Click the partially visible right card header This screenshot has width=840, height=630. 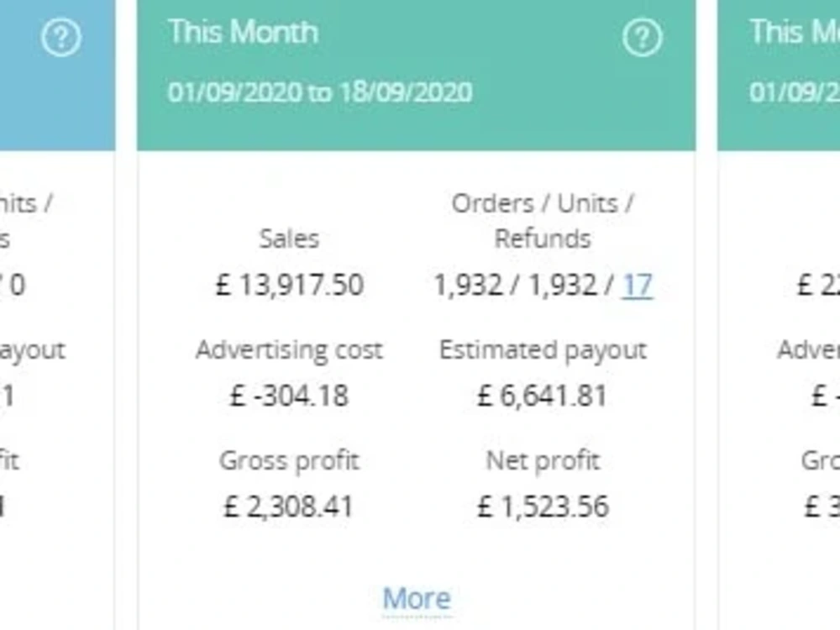(x=779, y=75)
